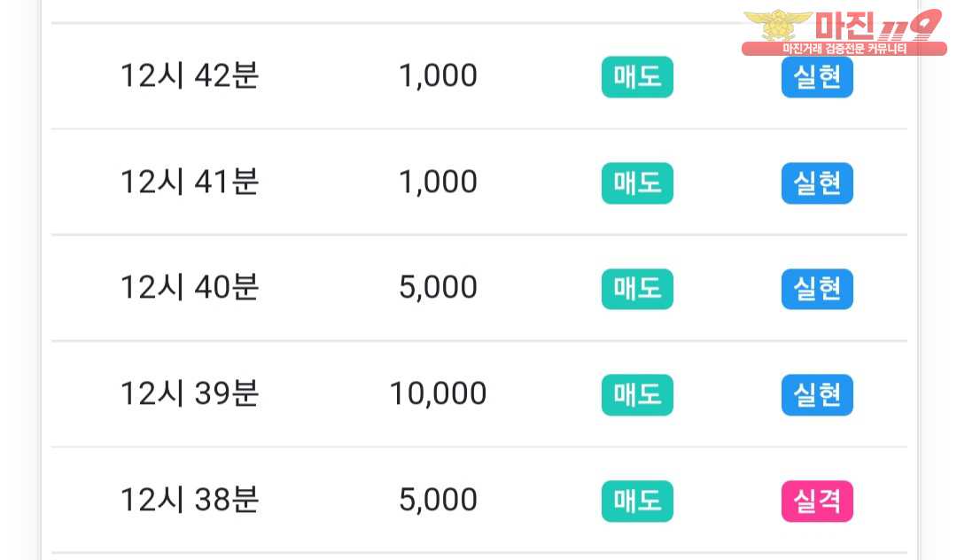Click the 마진거래 검증전문 커뮤니티 banner text

click(x=844, y=49)
